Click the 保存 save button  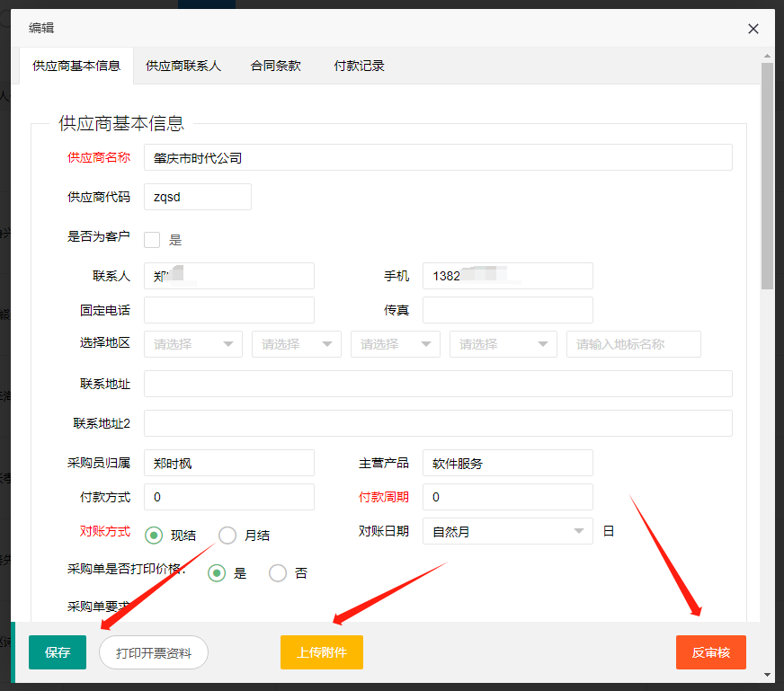tap(57, 652)
